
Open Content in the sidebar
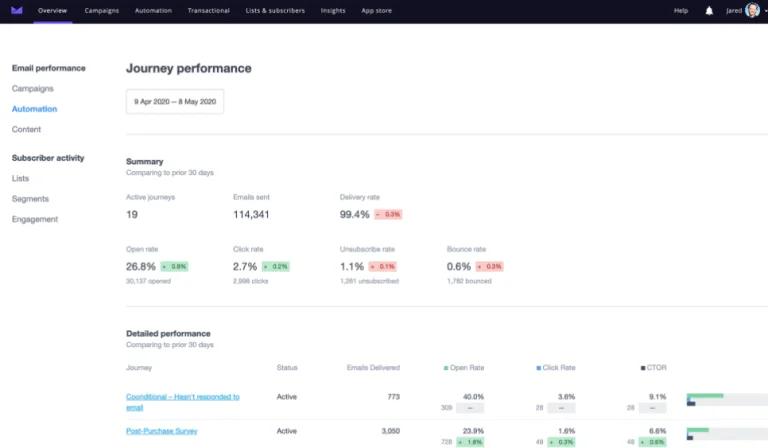point(26,129)
